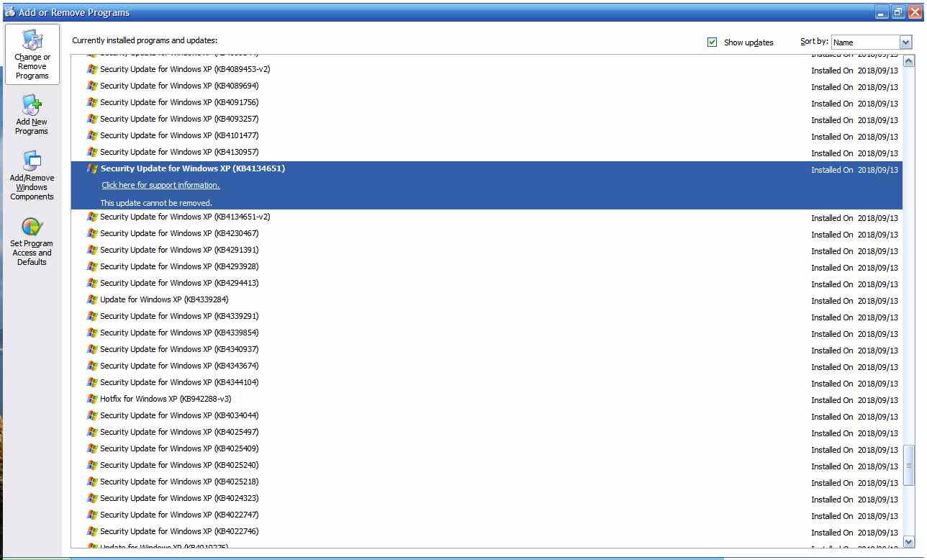Select Security Update KB4024323 entry
Viewport: 927px width, 560px height.
coord(487,498)
